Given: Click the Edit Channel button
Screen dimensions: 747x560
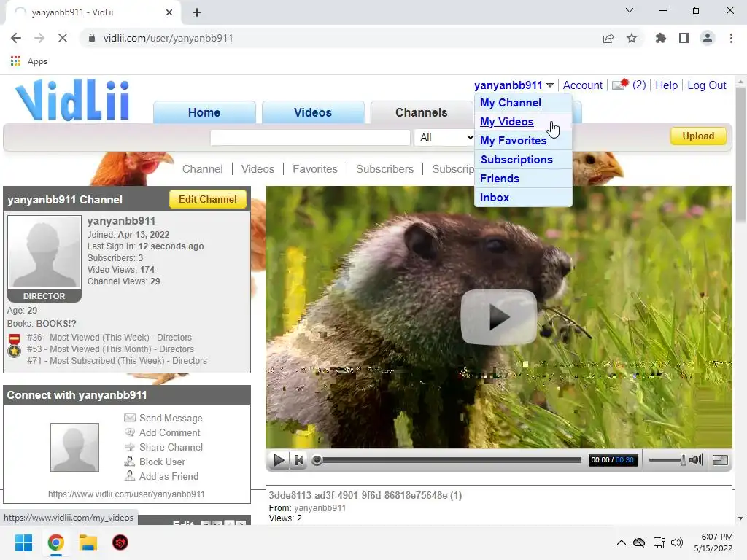Looking at the screenshot, I should (x=208, y=200).
